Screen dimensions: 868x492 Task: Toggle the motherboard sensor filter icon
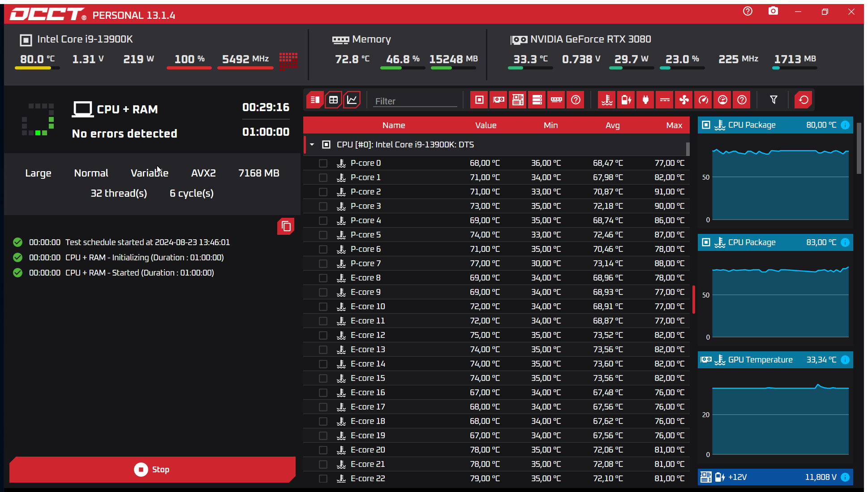[518, 100]
